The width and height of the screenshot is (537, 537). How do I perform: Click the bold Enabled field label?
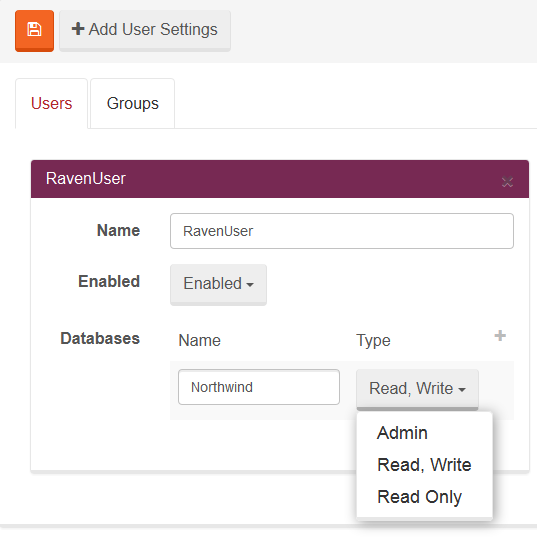109,282
